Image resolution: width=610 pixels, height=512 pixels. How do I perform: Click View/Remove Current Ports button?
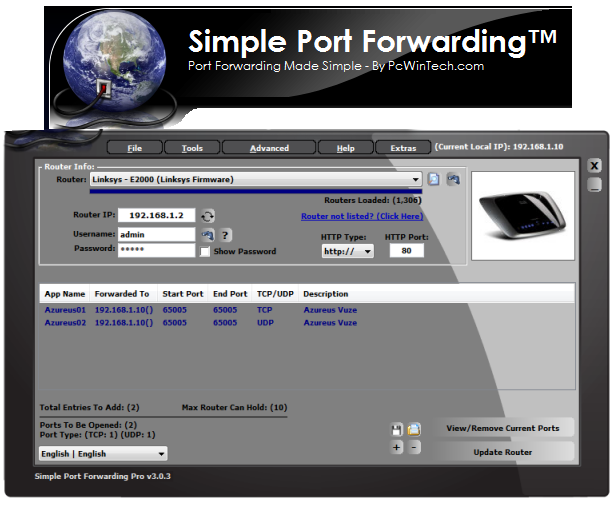click(x=503, y=428)
